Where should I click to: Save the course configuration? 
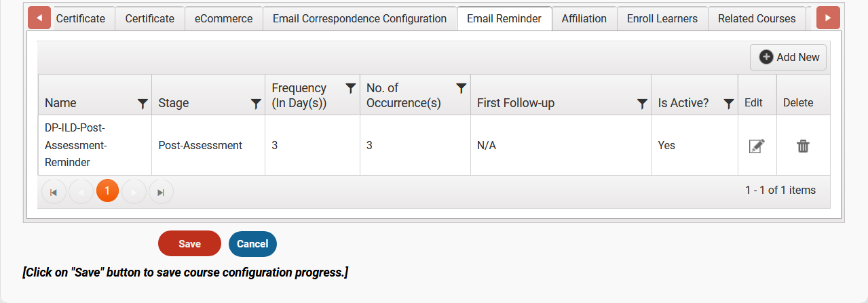tap(189, 243)
